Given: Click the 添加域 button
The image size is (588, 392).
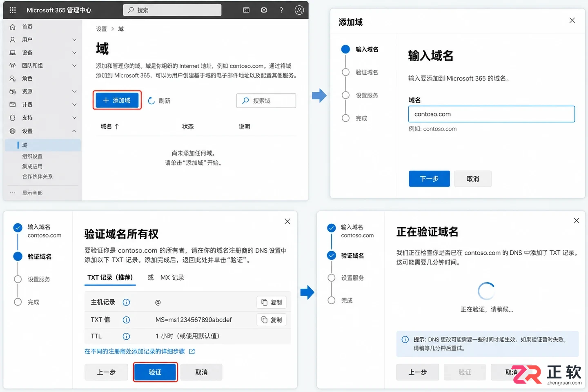Looking at the screenshot, I should 117,100.
